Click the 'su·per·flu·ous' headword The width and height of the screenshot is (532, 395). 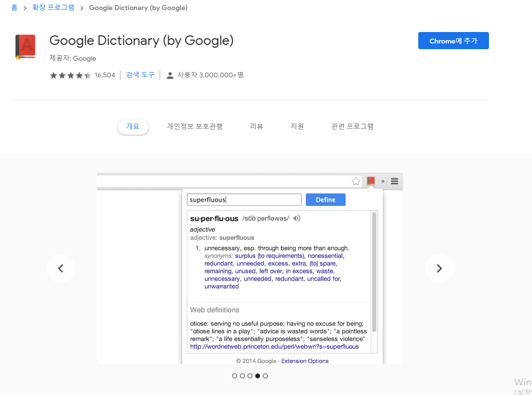pos(214,219)
